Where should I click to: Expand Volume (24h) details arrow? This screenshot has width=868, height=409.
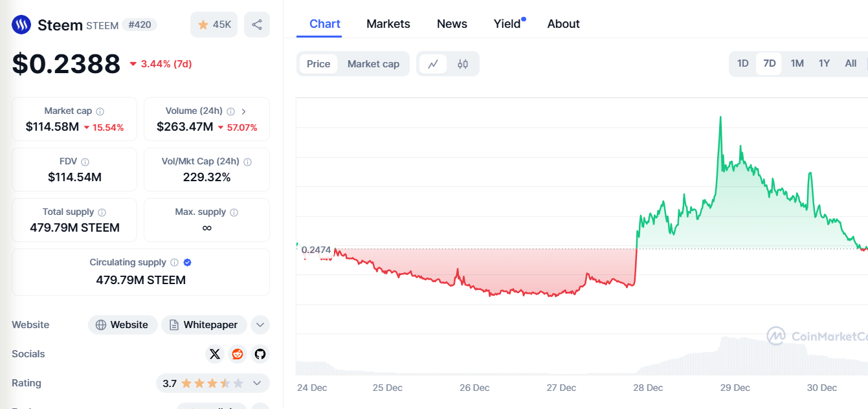243,111
